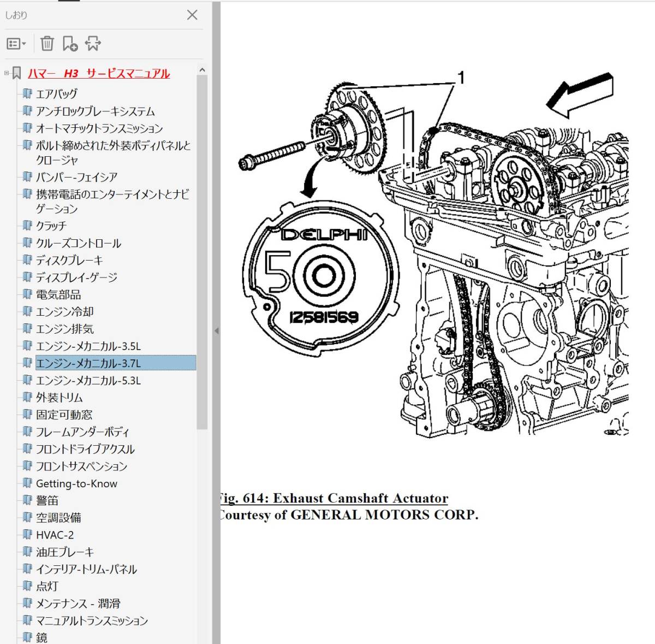Add a new bookmark
The width and height of the screenshot is (655, 644).
(x=70, y=43)
